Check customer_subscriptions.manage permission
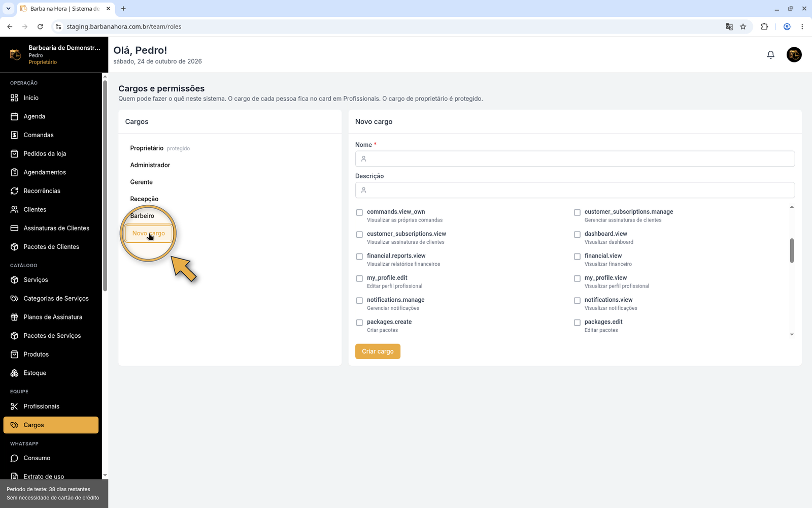This screenshot has width=812, height=508. pos(577,212)
